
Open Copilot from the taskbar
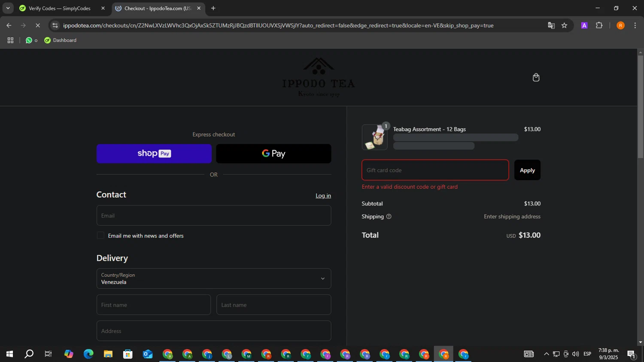(69, 354)
